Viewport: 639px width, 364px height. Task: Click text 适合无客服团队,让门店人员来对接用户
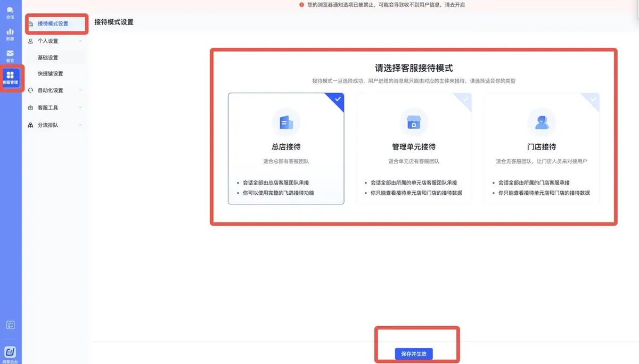click(x=542, y=161)
